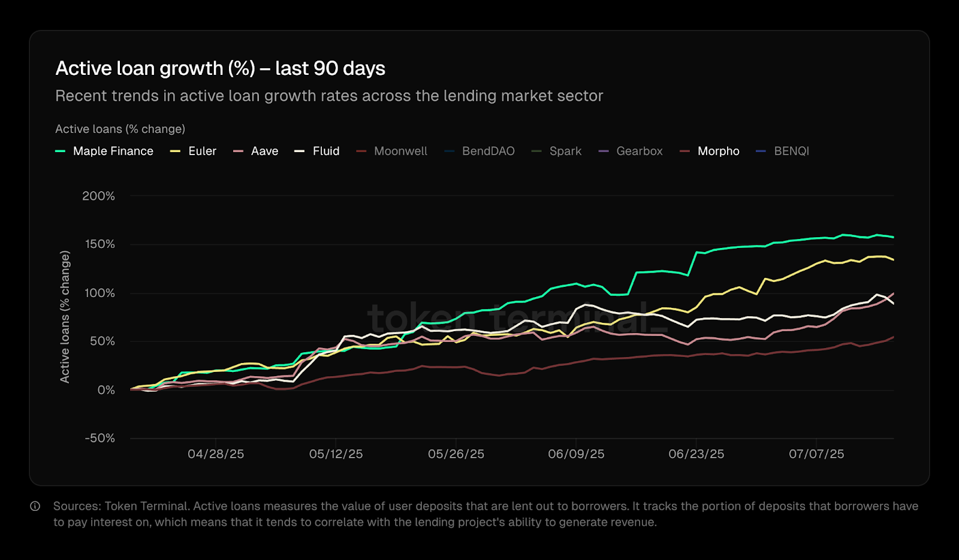The width and height of the screenshot is (959, 560).
Task: Click the 04/28/25 x-axis date
Action: pos(216,454)
